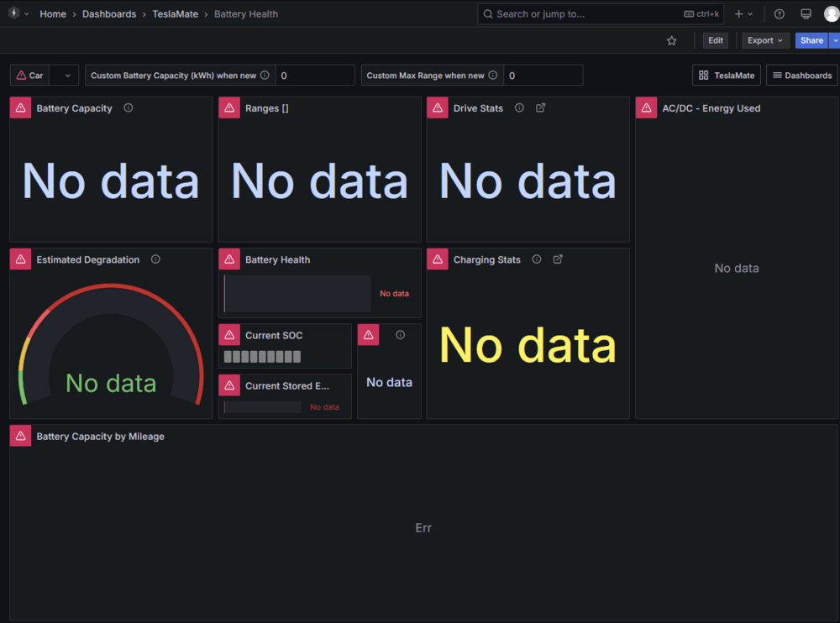Click Drive Stats panel title

click(x=478, y=108)
